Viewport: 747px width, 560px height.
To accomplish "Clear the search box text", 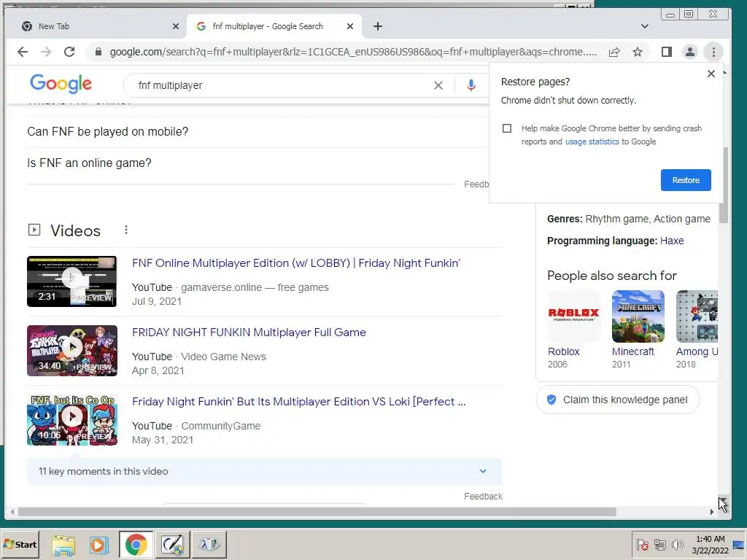I will click(x=438, y=85).
